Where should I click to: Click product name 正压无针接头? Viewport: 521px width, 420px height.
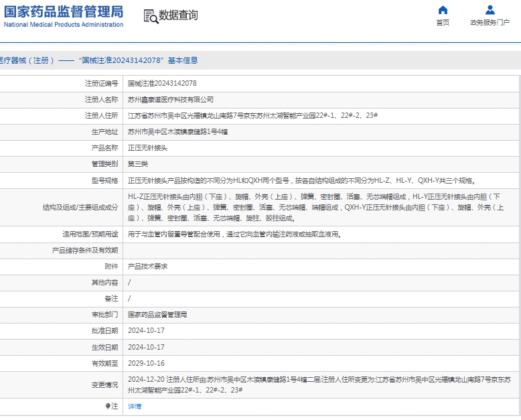click(147, 148)
